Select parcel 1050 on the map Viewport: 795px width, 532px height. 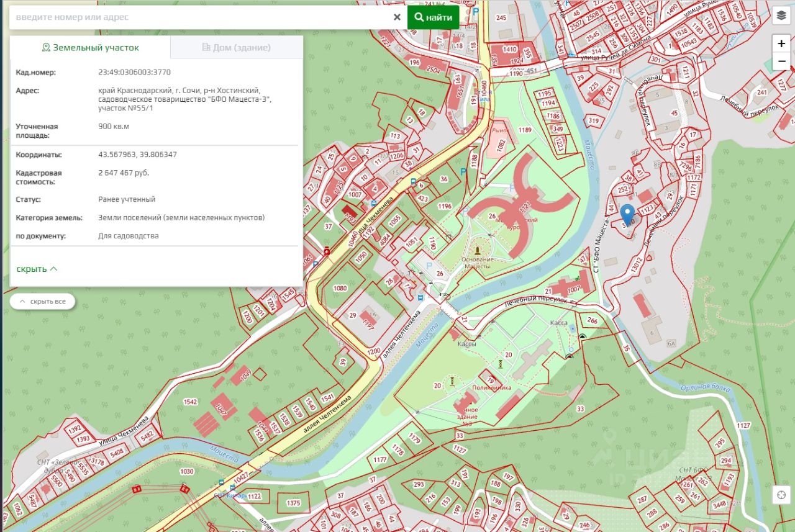(361, 256)
